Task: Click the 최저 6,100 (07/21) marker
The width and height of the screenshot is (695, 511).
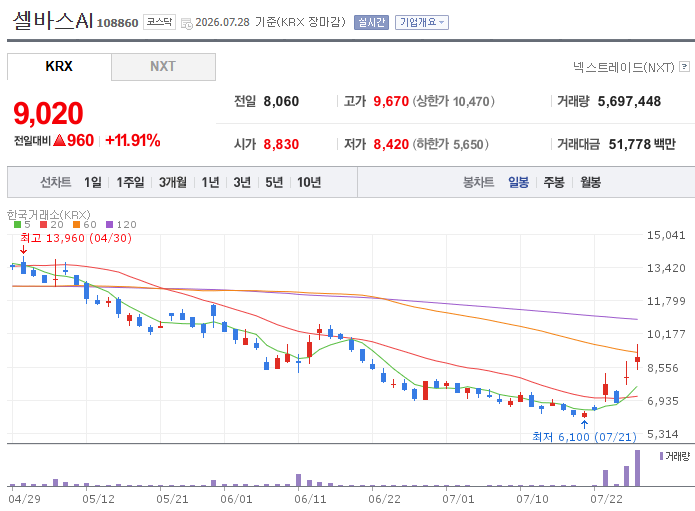Action: pos(584,437)
